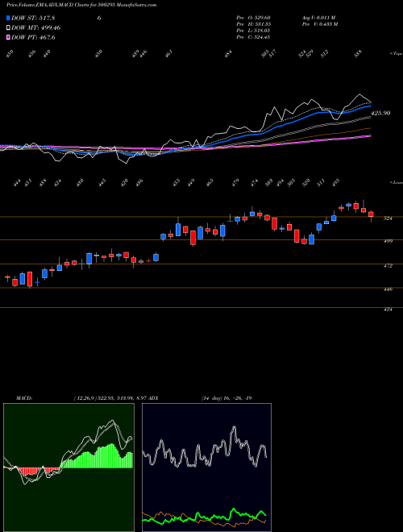Click the blue DOW ST legend swatch
This screenshot has width=403, height=532.
click(x=9, y=18)
